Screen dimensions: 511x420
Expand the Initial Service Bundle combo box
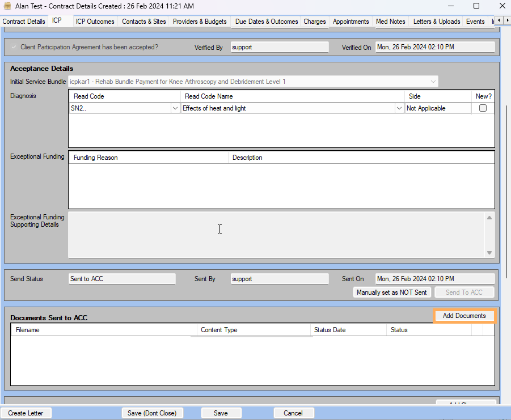[x=434, y=81]
